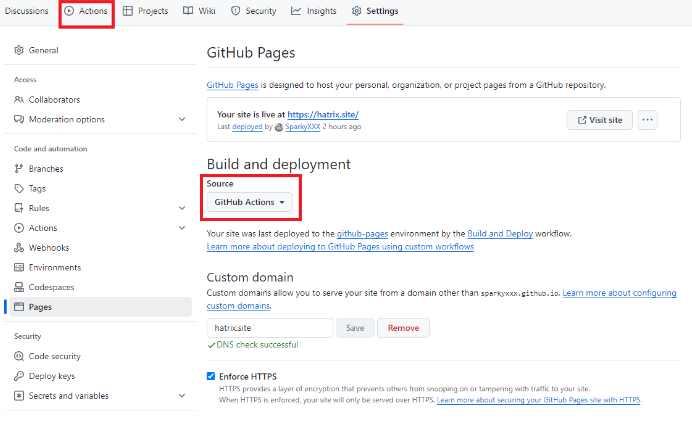Click the Codespaces icon in sidebar
The width and height of the screenshot is (692, 430).
[x=19, y=287]
